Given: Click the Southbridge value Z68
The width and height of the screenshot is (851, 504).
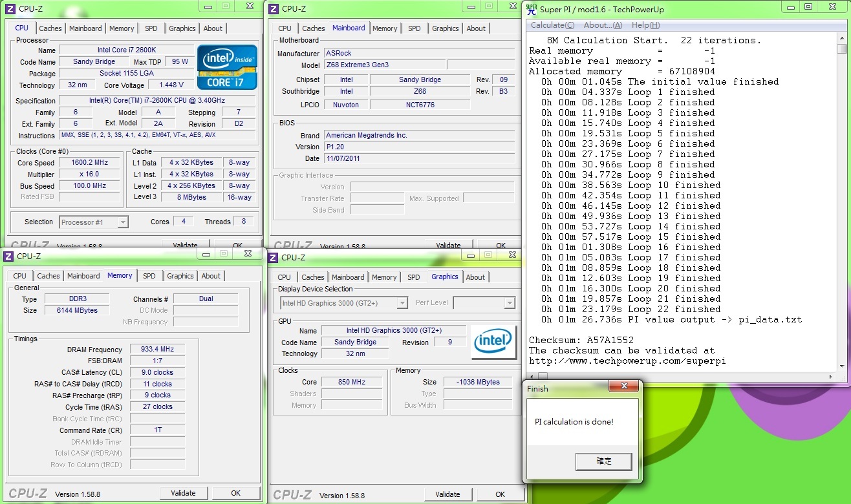Looking at the screenshot, I should pyautogui.click(x=420, y=92).
